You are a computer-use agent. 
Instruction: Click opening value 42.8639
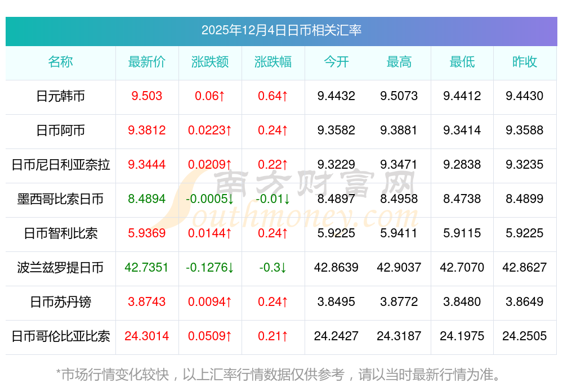pos(336,268)
